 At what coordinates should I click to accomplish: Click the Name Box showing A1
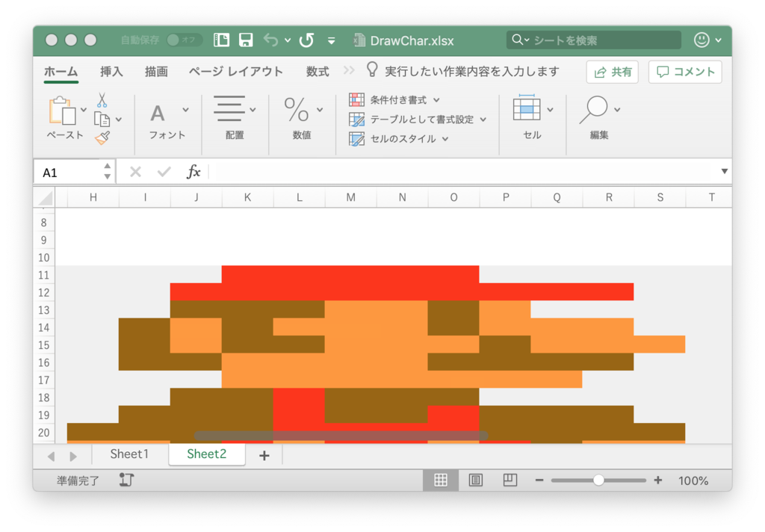[68, 173]
